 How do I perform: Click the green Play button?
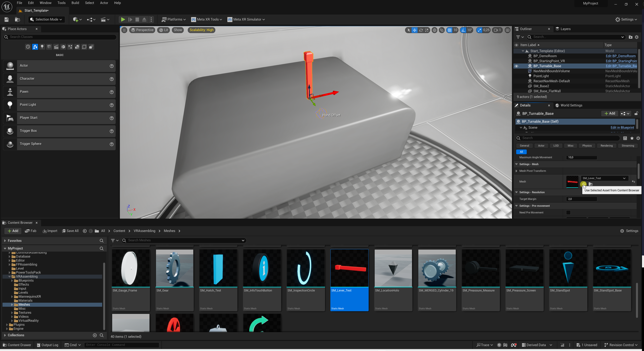coord(123,19)
